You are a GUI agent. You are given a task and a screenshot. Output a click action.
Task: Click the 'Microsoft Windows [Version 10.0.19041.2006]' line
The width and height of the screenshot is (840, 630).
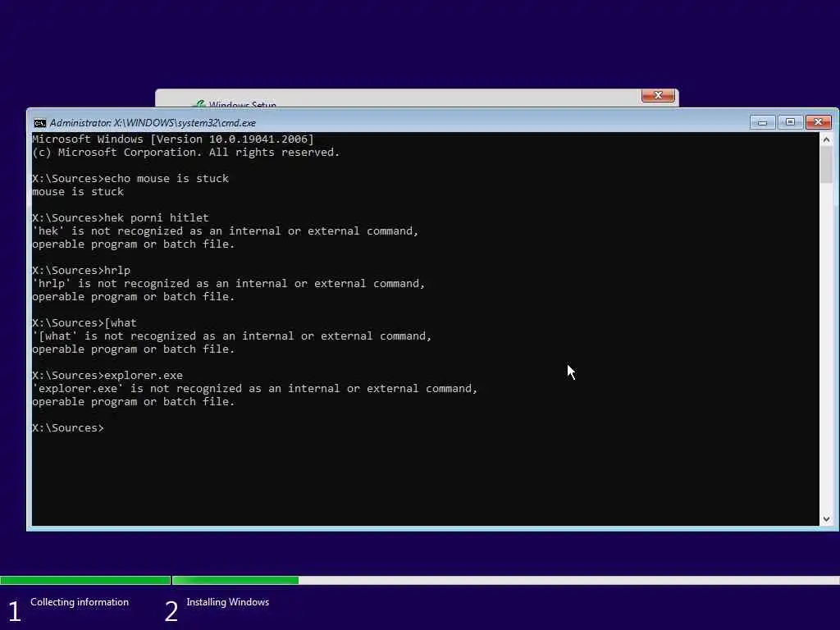(x=173, y=139)
